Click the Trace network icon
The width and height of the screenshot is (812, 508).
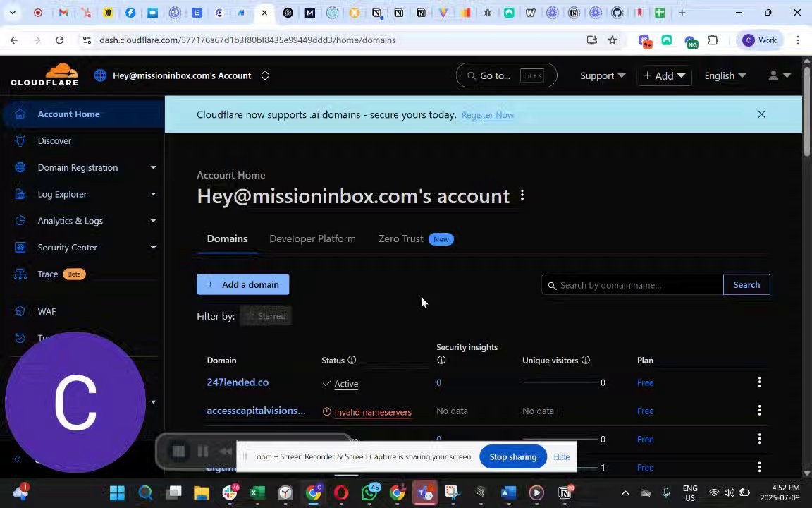tap(20, 274)
